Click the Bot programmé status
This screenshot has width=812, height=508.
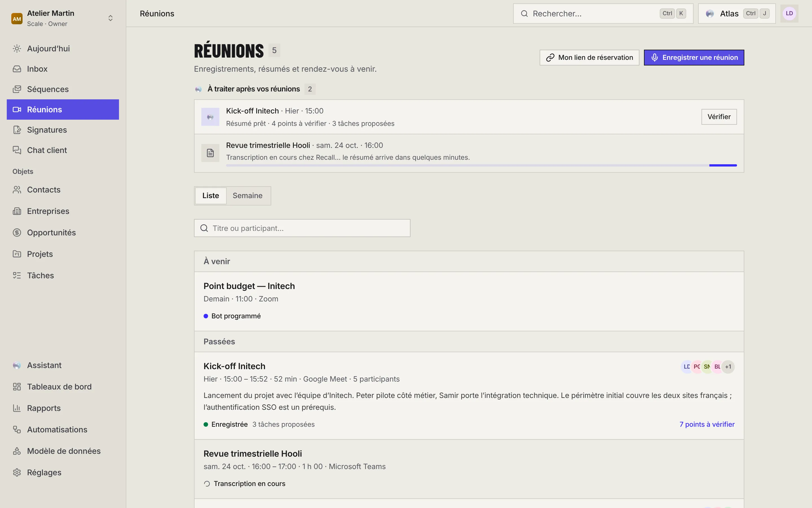(x=232, y=316)
